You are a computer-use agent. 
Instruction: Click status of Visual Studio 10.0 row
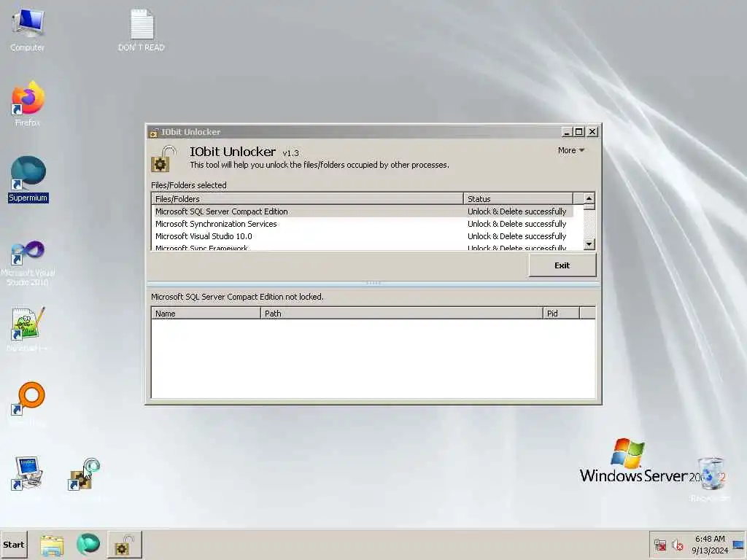[x=517, y=236]
